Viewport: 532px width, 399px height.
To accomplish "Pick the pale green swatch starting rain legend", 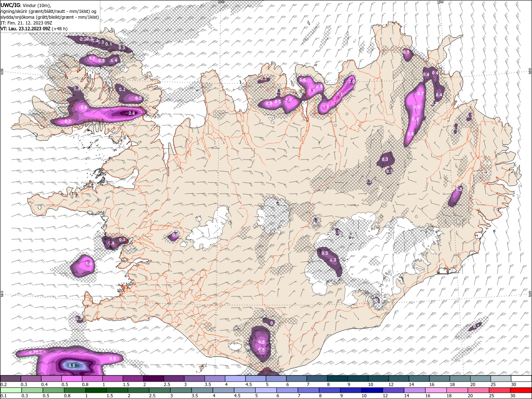I will point(11,390).
